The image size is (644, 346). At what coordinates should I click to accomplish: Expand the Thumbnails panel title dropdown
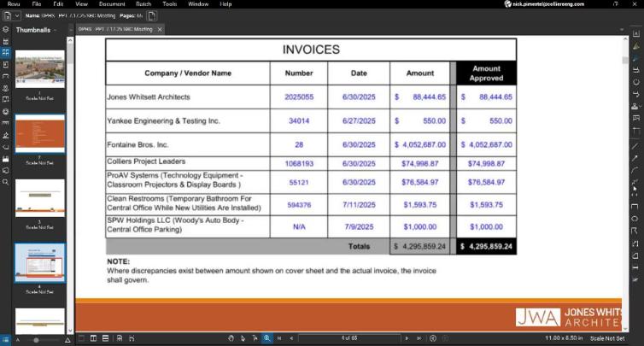[x=55, y=30]
